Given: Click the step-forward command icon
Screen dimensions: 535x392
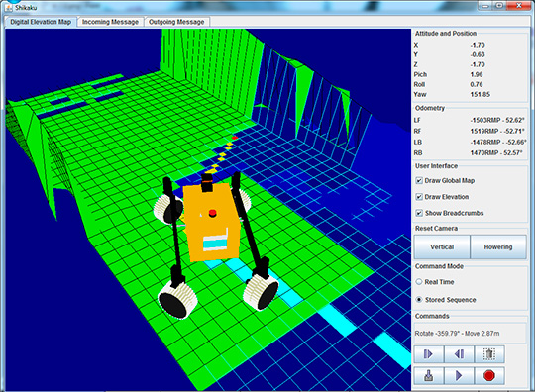Looking at the screenshot, I should click(429, 354).
